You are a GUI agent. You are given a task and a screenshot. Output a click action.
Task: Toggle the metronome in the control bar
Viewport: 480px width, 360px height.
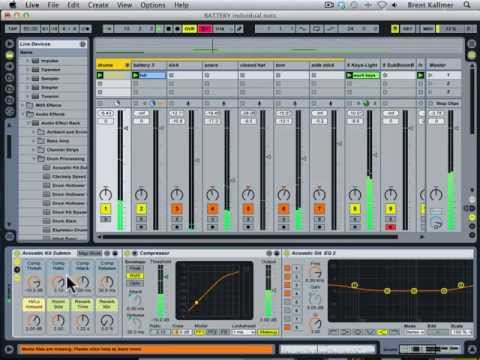tap(86, 29)
